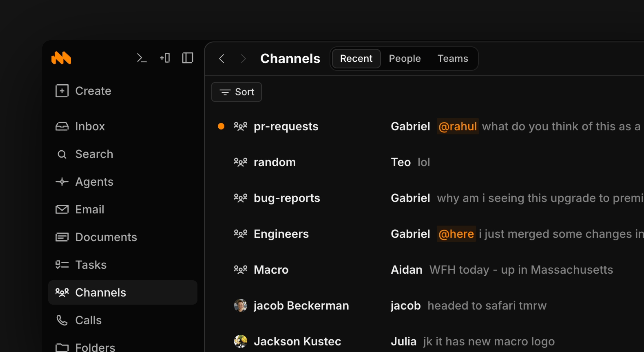Click the 'jk it has new macro logo' preview

click(x=489, y=342)
